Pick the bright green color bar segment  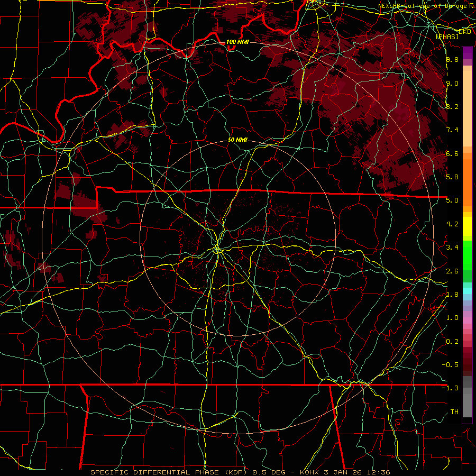click(467, 255)
